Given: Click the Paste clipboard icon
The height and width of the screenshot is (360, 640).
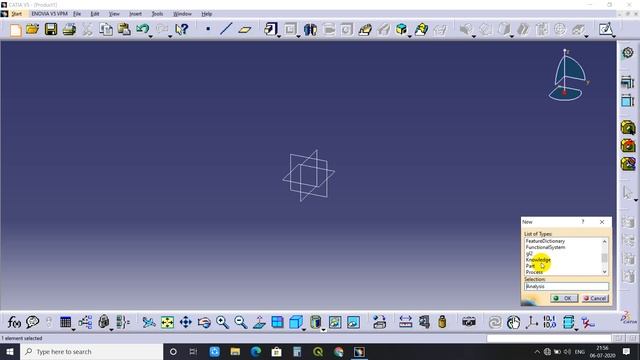Looking at the screenshot, I should (124, 29).
